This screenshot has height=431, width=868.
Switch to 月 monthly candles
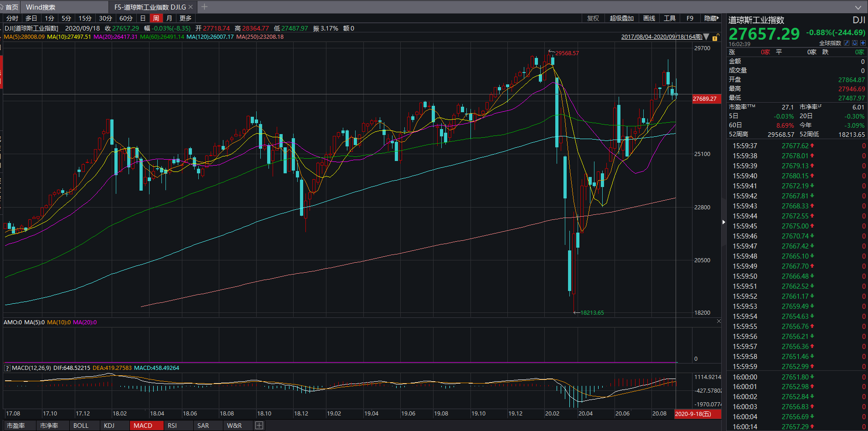169,18
